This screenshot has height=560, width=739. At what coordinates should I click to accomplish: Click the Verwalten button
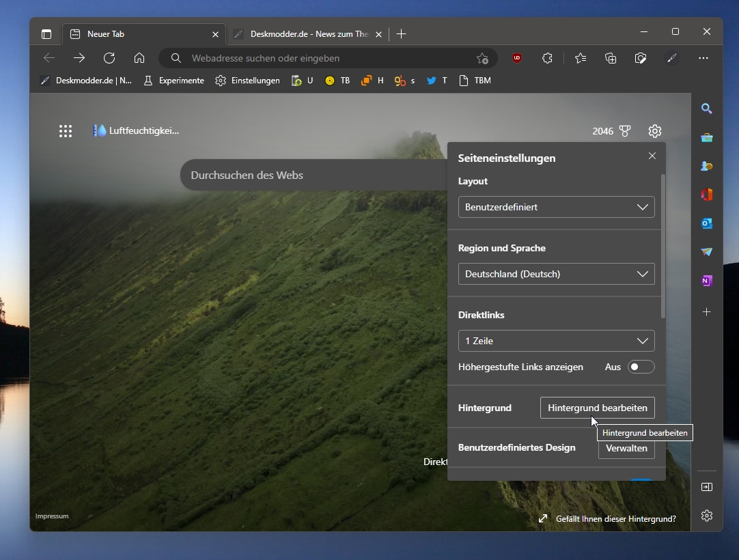click(x=626, y=448)
